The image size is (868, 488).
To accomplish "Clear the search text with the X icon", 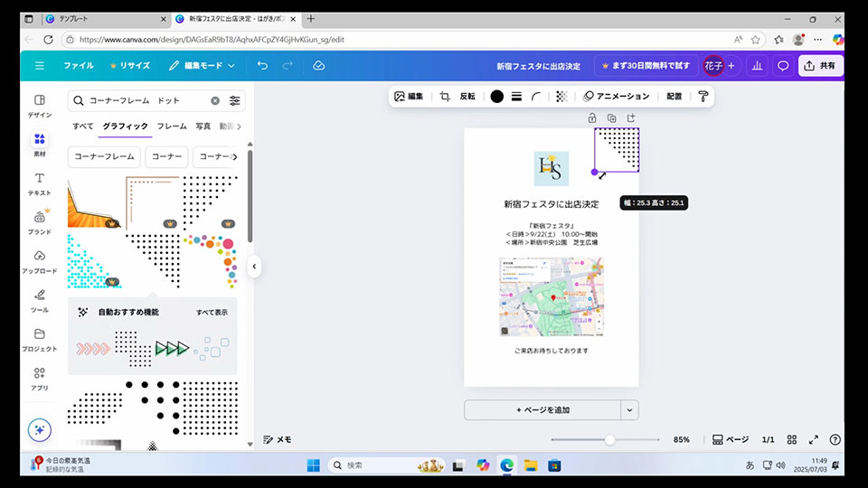I will coord(215,100).
